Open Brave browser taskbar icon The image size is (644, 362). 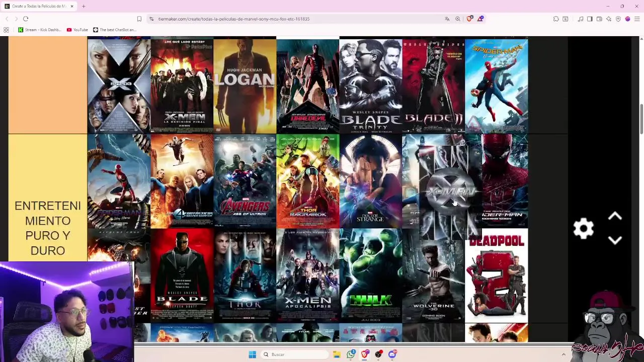pos(365,354)
